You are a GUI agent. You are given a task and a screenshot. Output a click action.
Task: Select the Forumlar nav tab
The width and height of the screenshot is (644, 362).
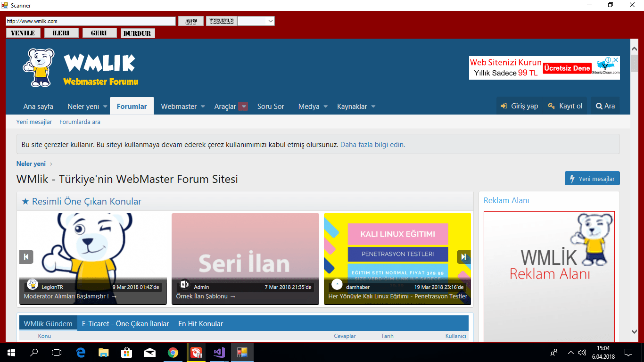click(132, 107)
